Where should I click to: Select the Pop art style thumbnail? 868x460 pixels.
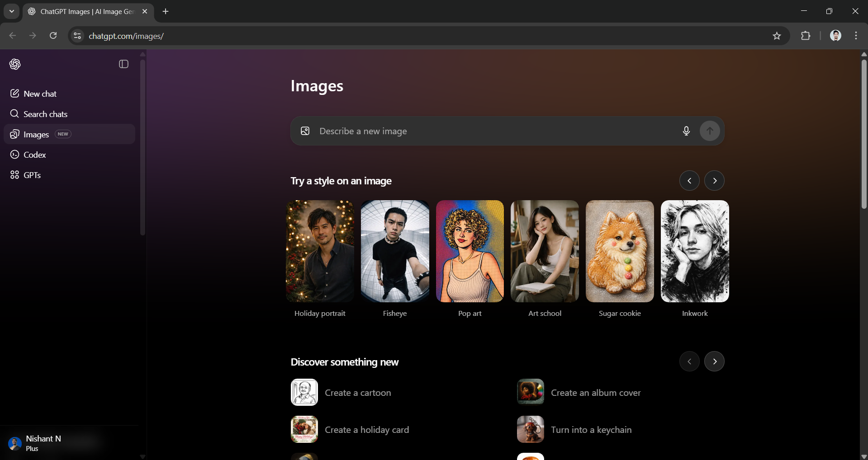(470, 251)
